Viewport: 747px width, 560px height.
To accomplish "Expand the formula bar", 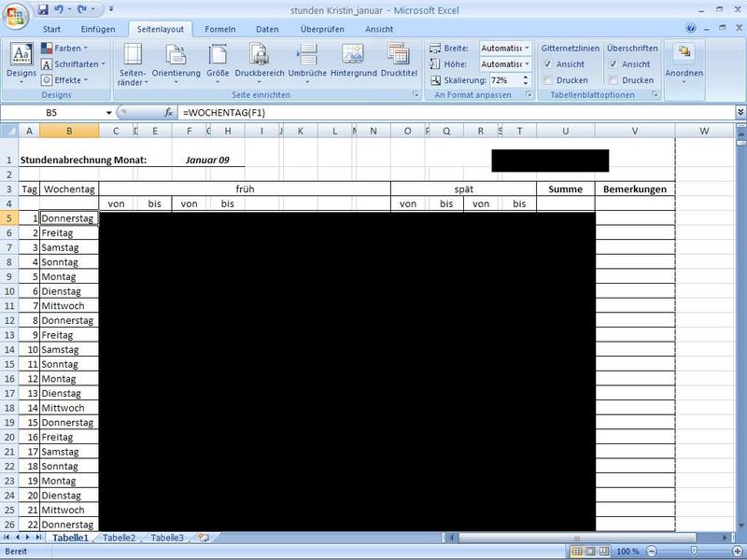I will point(740,112).
